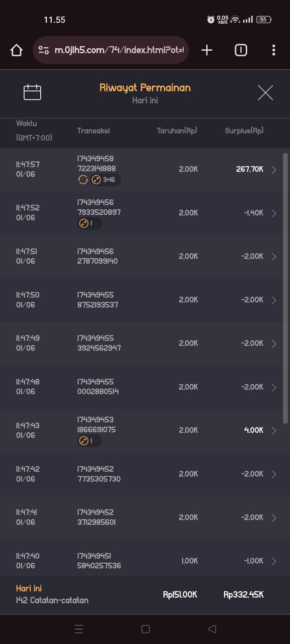The image size is (290, 644).
Task: Close the Riwayat Permainan panel
Action: pos(265,93)
